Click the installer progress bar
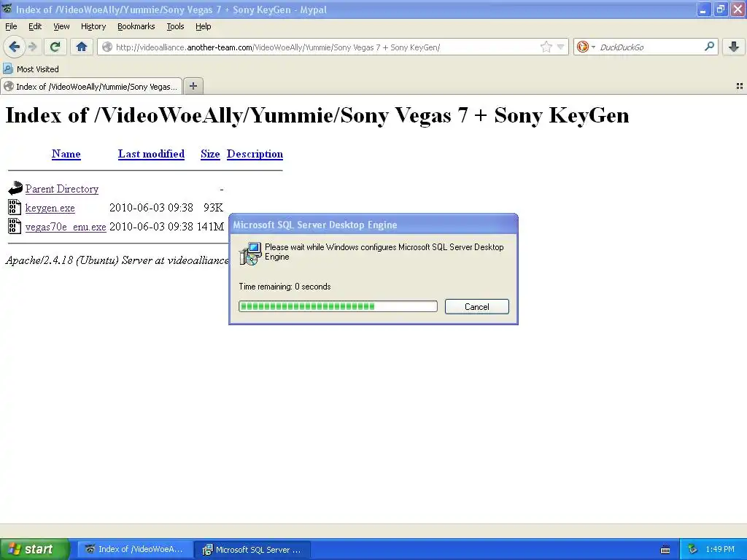 [338, 306]
